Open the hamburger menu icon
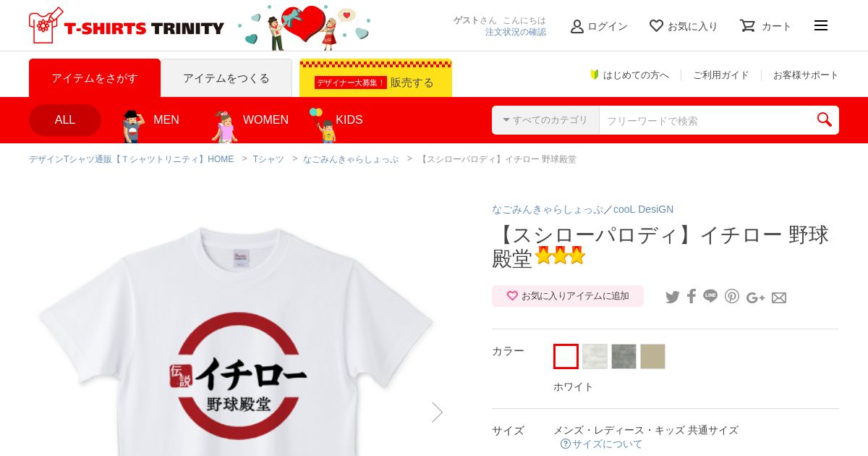 [x=820, y=25]
